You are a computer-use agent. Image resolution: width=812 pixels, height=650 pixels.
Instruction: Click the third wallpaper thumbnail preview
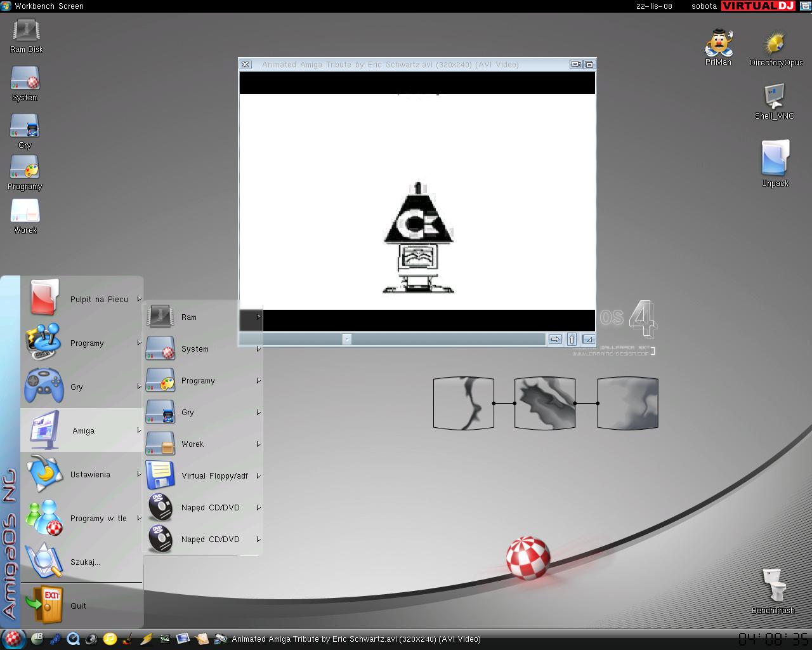pyautogui.click(x=627, y=403)
